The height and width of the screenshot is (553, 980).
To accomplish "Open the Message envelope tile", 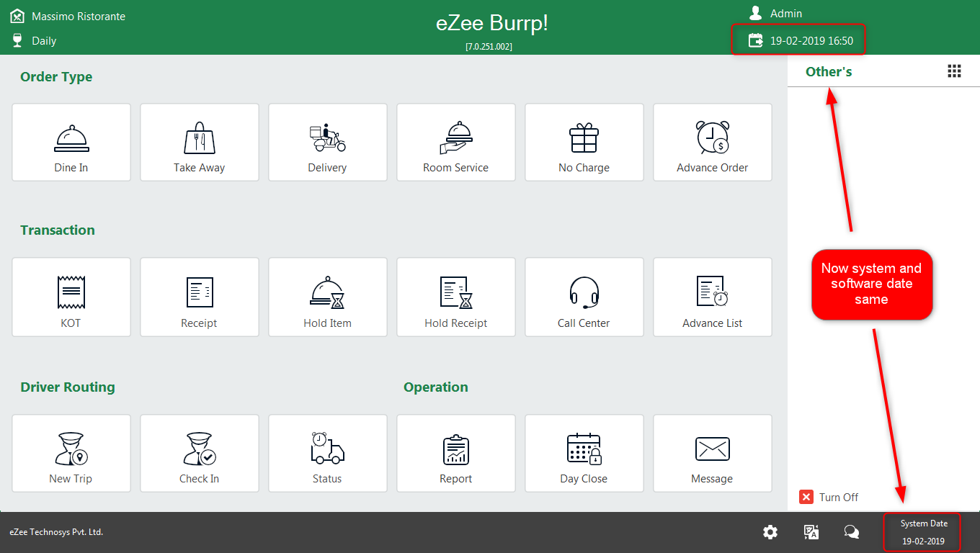I will [713, 453].
